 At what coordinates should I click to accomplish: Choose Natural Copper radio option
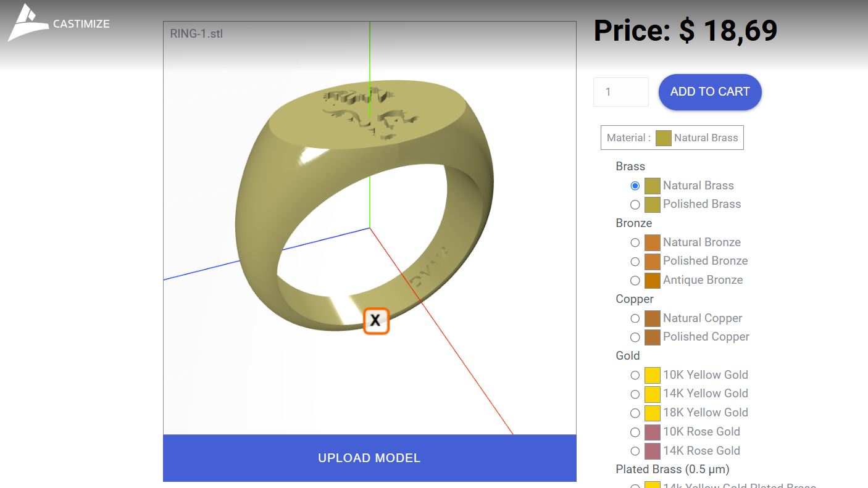point(635,318)
